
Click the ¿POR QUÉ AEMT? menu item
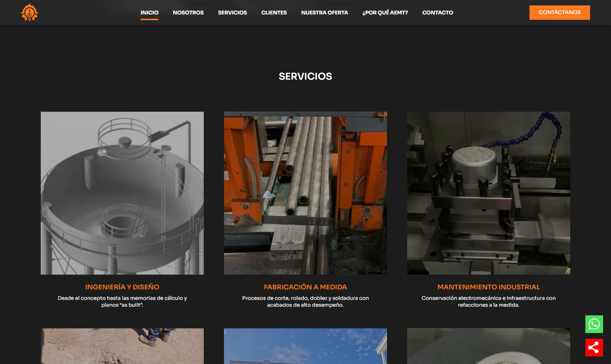click(x=385, y=13)
